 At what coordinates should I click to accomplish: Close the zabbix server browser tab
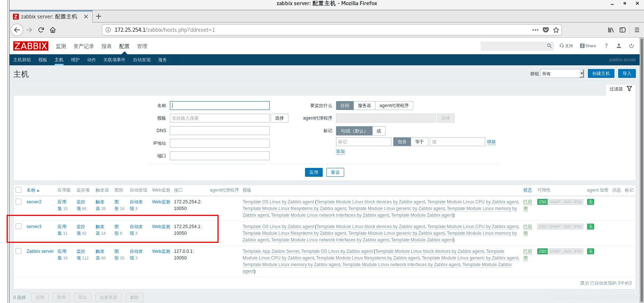pos(86,17)
